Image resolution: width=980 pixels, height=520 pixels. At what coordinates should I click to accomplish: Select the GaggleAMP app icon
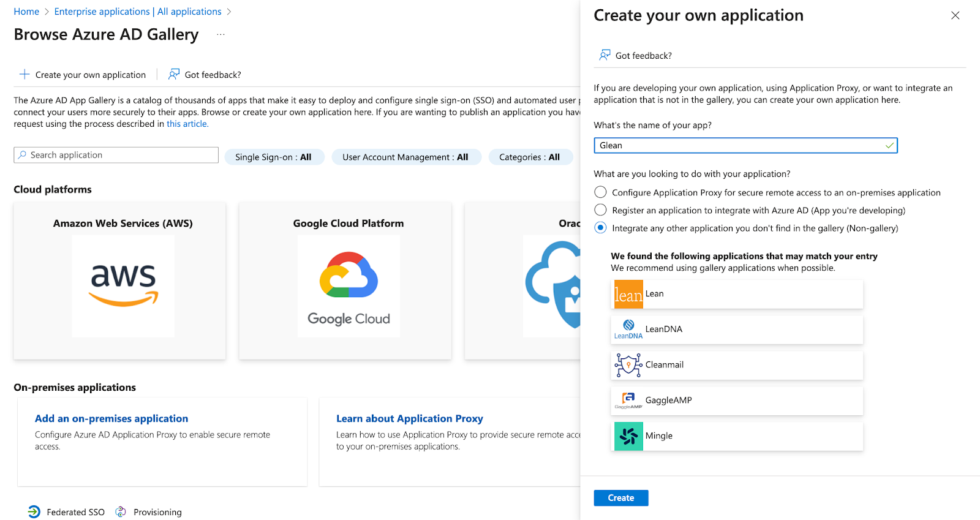pos(628,401)
